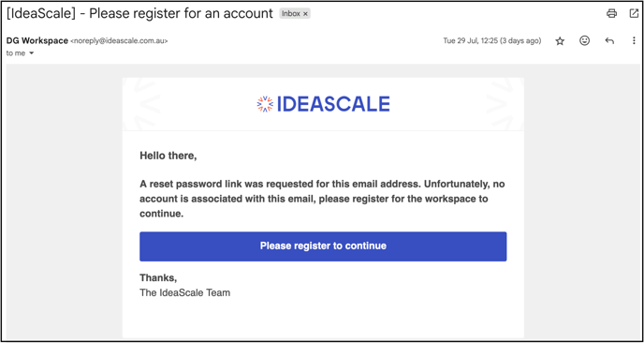The image size is (644, 343).
Task: Expand recipient details arrow beside 'to me'
Action: [32, 53]
